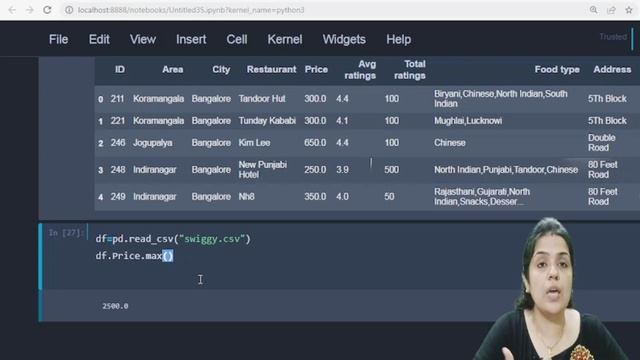Open the Insert menu
Viewport: 640px width, 360px height.
click(x=191, y=40)
